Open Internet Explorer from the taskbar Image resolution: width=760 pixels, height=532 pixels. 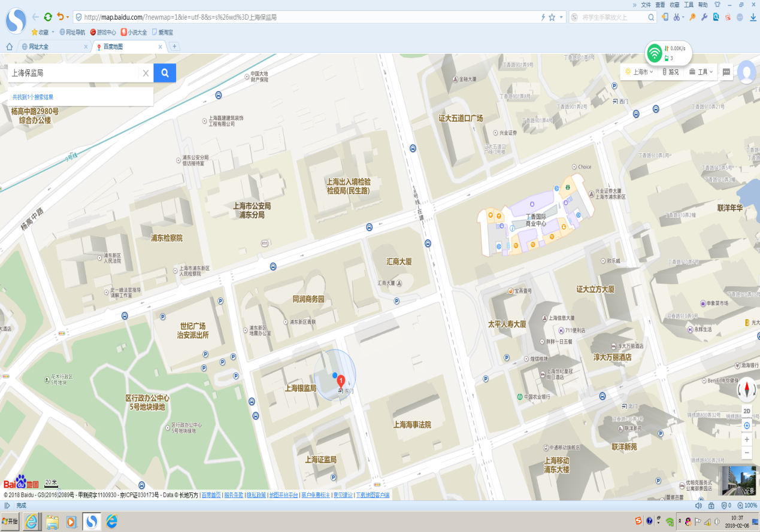point(31,521)
